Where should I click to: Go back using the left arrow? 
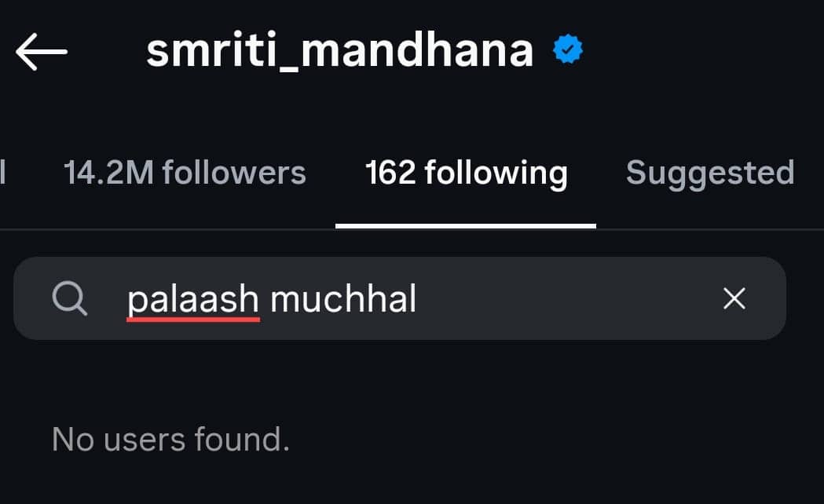pos(41,52)
